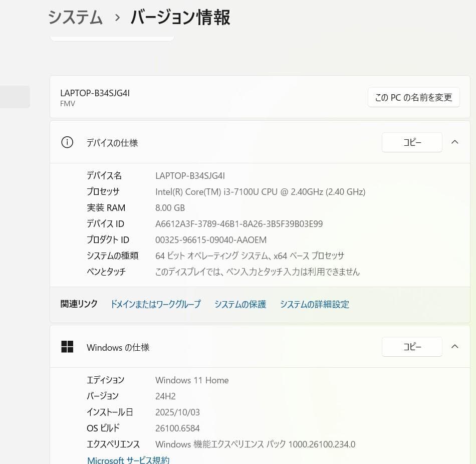
Task: Click the バージョン value 24H2
Action: point(165,396)
